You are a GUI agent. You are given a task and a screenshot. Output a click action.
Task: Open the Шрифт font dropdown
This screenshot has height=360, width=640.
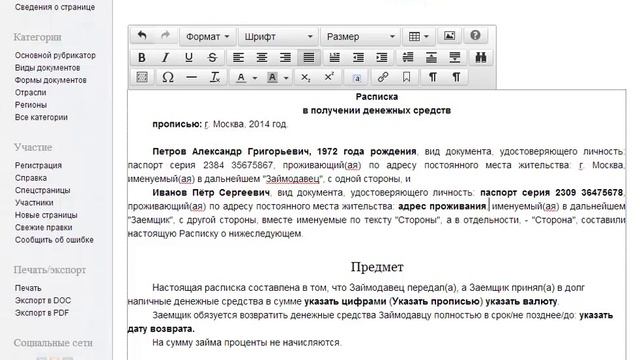point(278,37)
